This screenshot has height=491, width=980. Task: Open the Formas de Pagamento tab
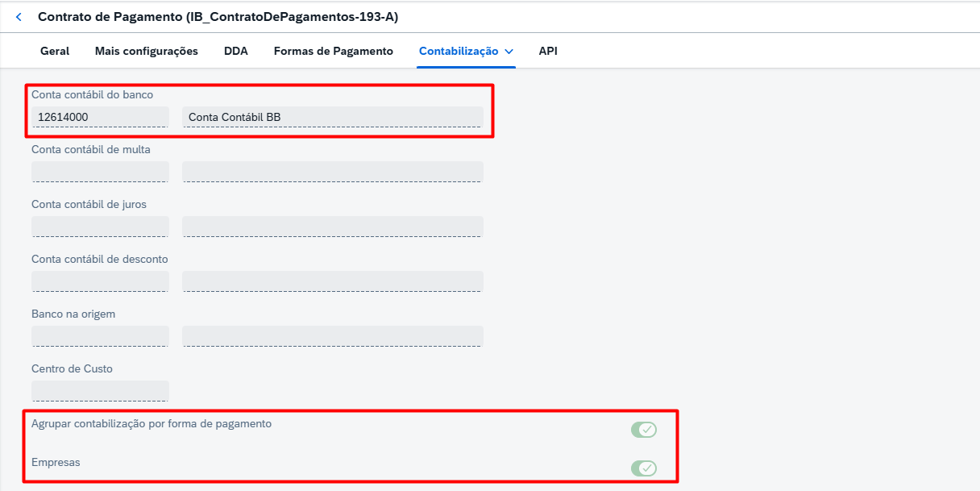click(334, 51)
